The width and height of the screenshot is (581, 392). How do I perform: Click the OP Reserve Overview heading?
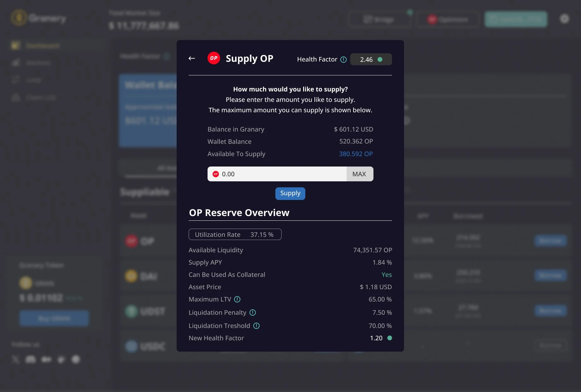point(239,213)
